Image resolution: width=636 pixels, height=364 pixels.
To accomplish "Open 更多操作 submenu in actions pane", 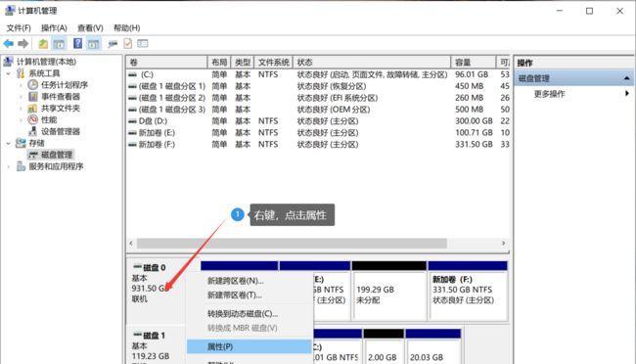I will click(x=627, y=94).
